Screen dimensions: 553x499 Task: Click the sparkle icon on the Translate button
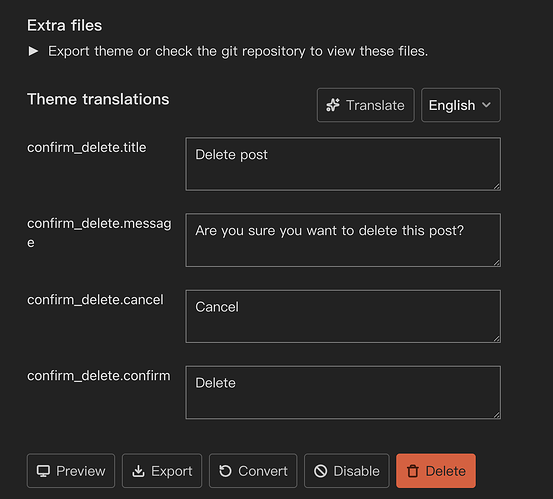333,105
